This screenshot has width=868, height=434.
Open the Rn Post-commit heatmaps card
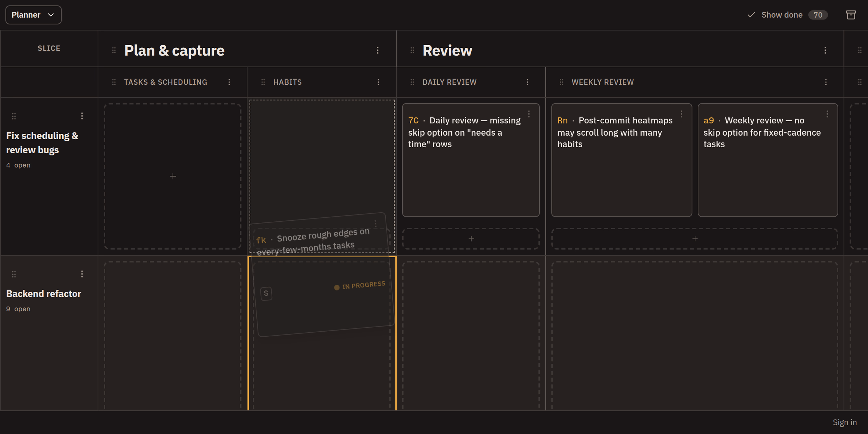621,160
